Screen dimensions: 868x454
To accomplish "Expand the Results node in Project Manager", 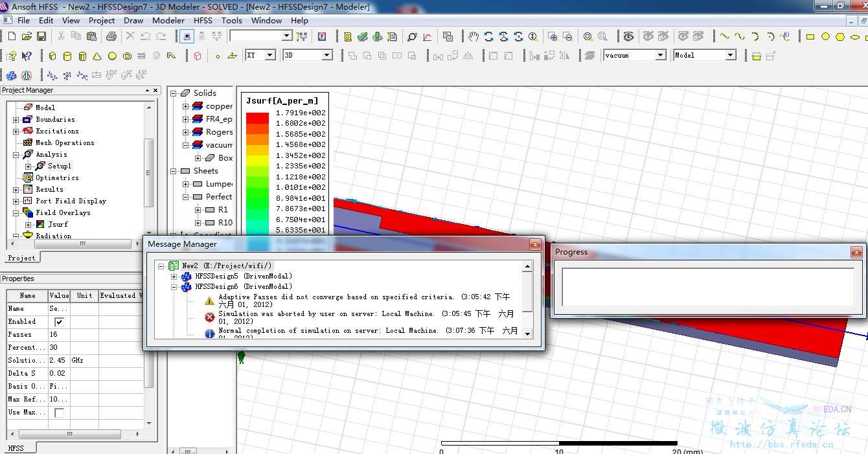I will (16, 190).
